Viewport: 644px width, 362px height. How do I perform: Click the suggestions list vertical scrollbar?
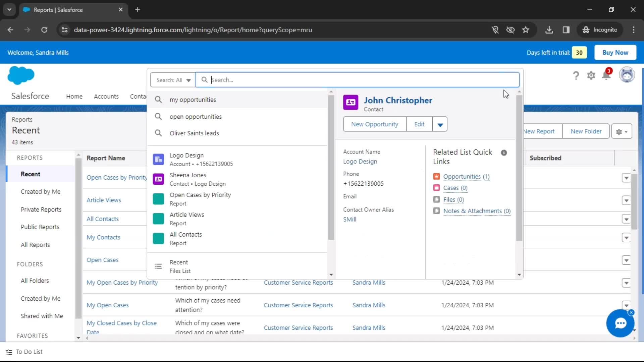(x=331, y=168)
